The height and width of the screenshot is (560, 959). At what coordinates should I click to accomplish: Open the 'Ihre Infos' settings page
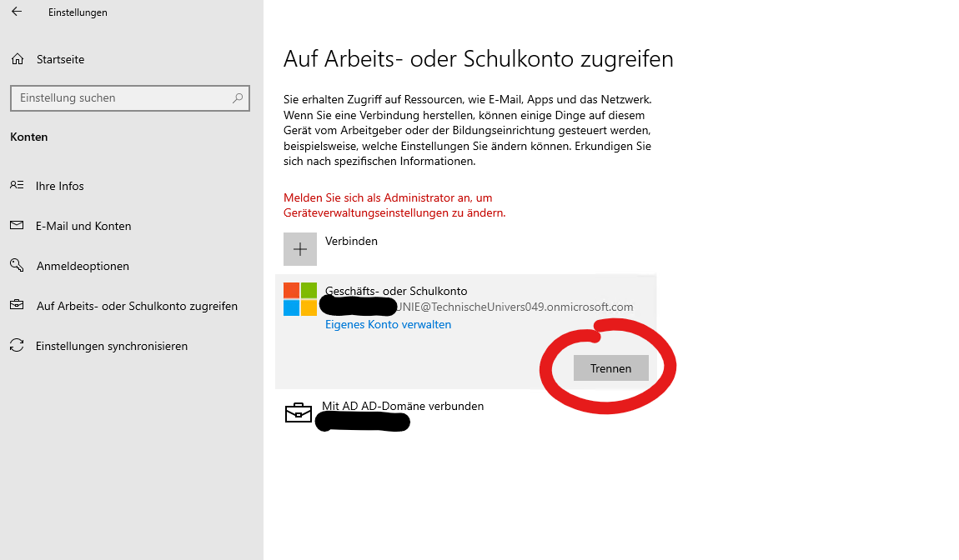tap(60, 186)
